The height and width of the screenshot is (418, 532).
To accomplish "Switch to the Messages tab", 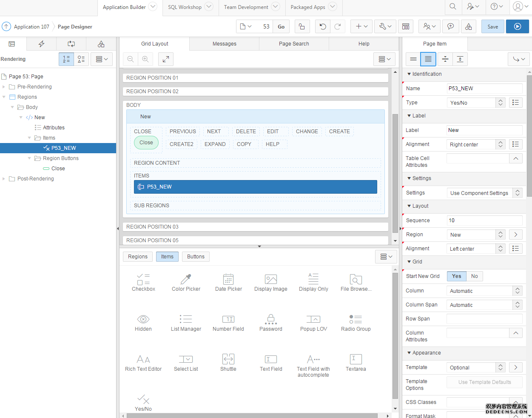I will click(x=224, y=44).
